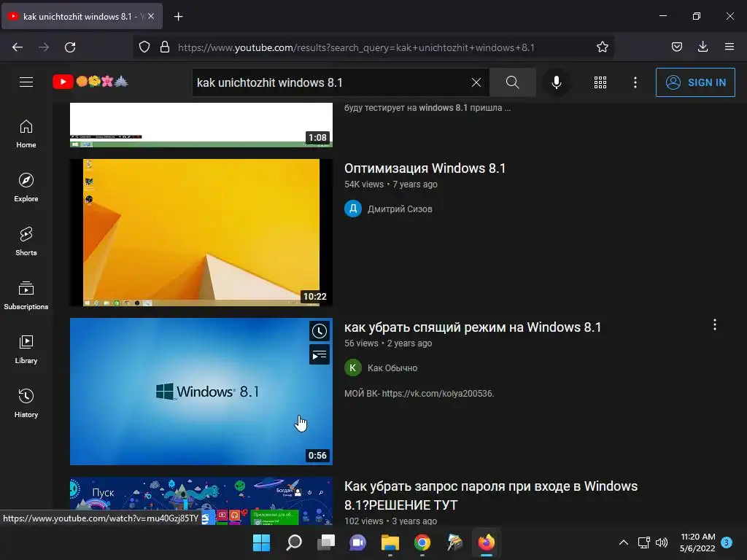Click 56 views 2 years ago text
The image size is (747, 560).
[x=388, y=343]
